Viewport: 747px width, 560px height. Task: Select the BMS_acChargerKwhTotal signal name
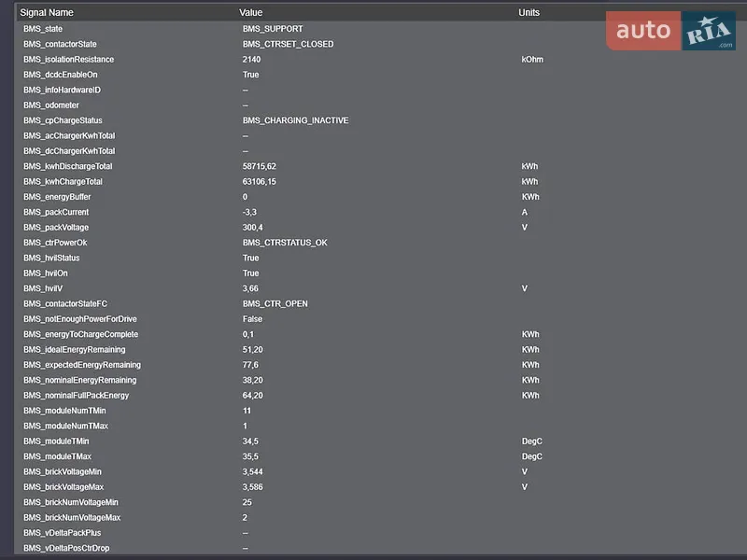(x=69, y=135)
